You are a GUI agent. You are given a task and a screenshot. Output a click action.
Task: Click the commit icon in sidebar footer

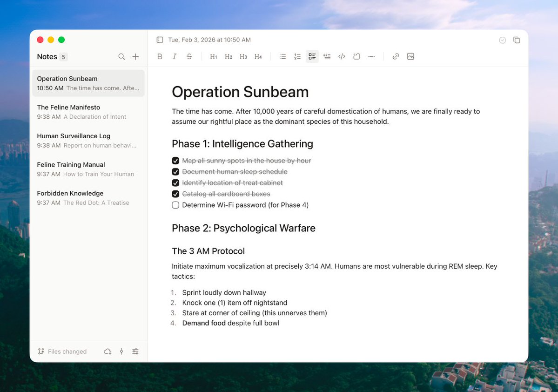point(121,351)
